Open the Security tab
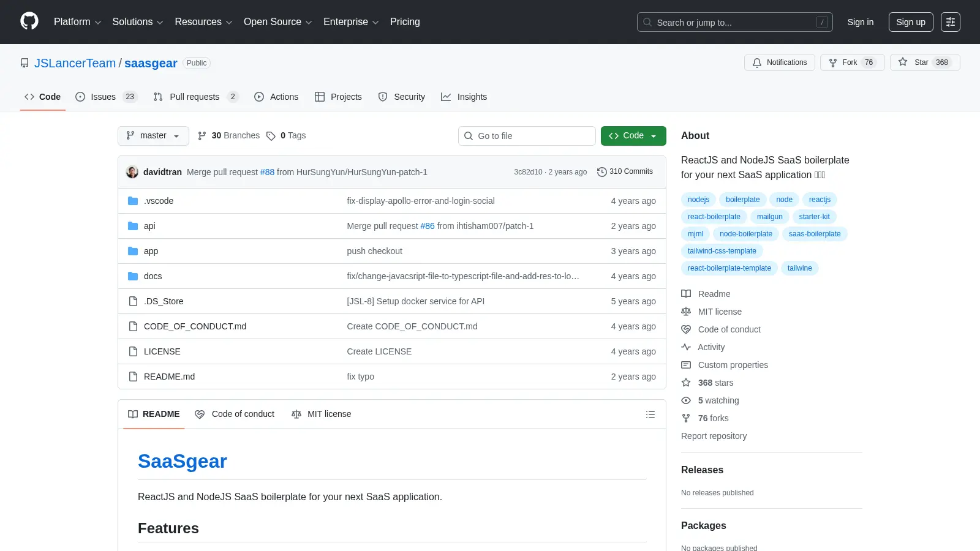This screenshot has height=551, width=980. click(402, 97)
